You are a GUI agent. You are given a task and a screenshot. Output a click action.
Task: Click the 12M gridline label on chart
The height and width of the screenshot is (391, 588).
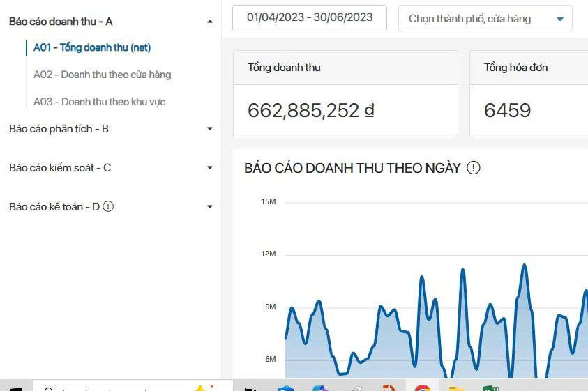coord(269,254)
